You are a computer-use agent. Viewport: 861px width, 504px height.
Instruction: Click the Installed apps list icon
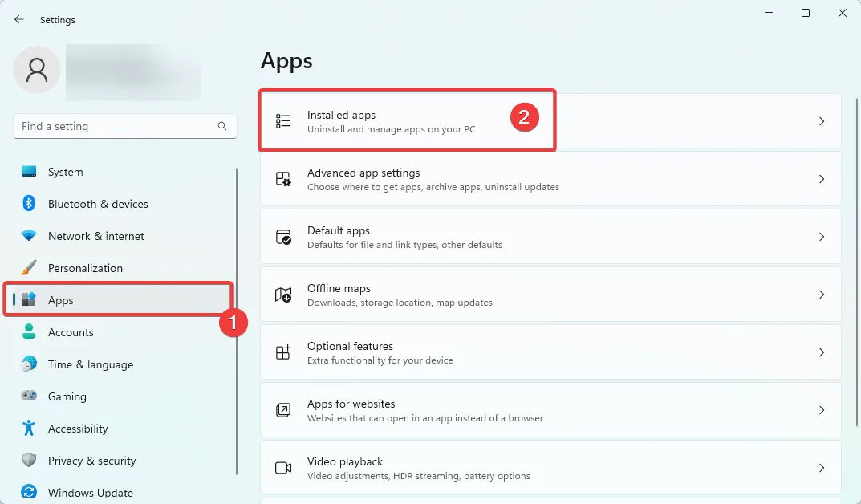[x=283, y=121]
